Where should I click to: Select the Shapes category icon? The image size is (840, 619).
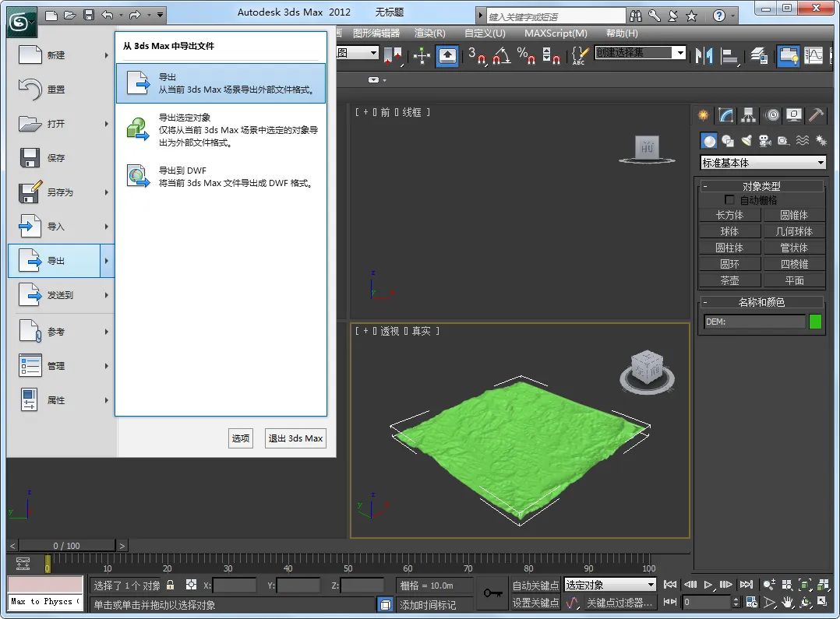728,141
